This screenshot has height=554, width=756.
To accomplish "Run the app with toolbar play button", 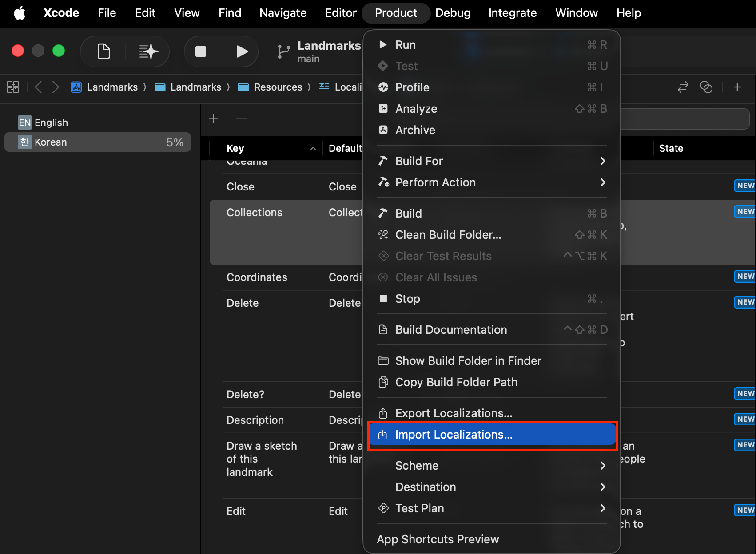I will click(242, 51).
